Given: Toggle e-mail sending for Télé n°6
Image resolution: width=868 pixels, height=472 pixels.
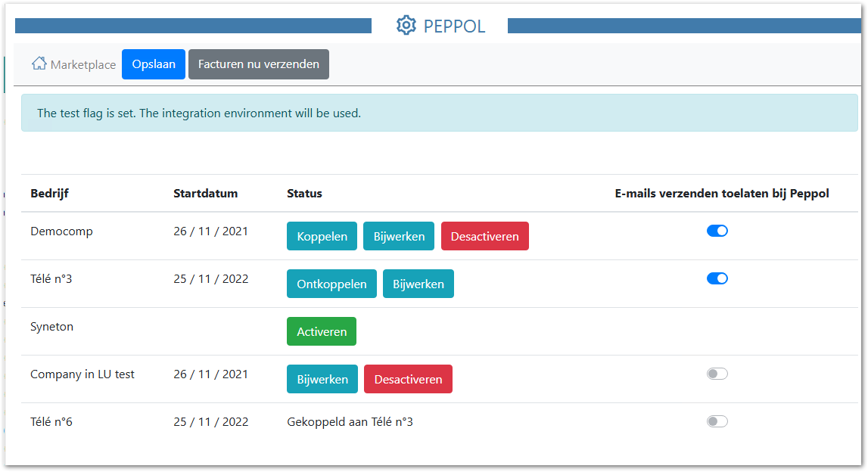Looking at the screenshot, I should [x=717, y=421].
